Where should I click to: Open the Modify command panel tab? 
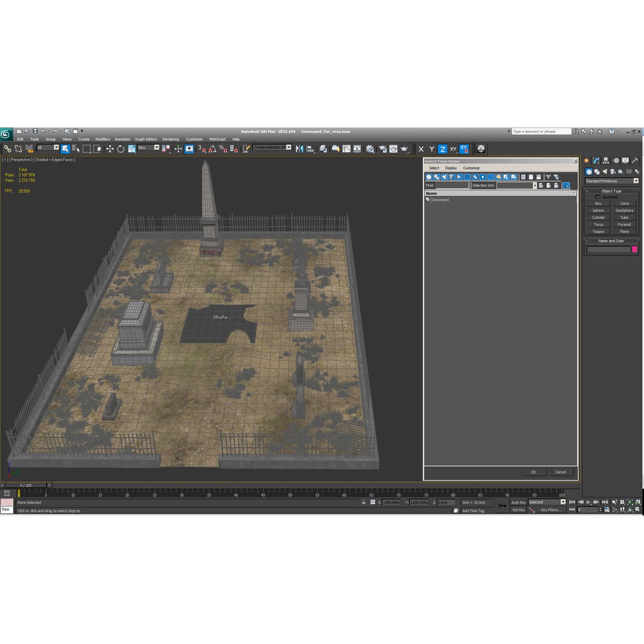coord(596,160)
